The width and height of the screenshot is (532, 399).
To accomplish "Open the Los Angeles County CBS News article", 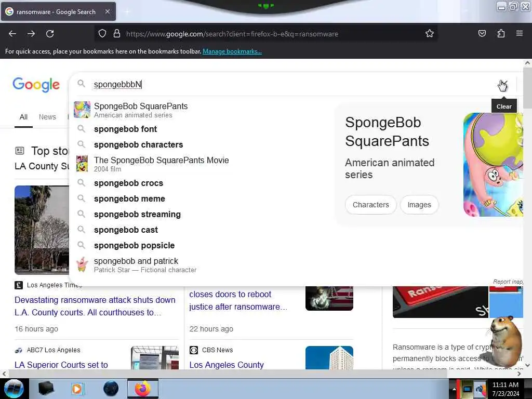I will click(227, 365).
